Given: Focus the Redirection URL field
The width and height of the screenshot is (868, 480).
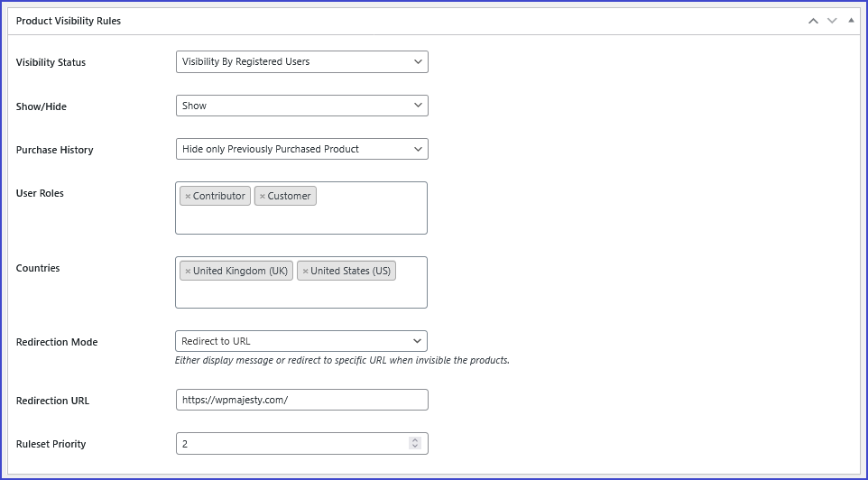Looking at the screenshot, I should click(x=301, y=400).
